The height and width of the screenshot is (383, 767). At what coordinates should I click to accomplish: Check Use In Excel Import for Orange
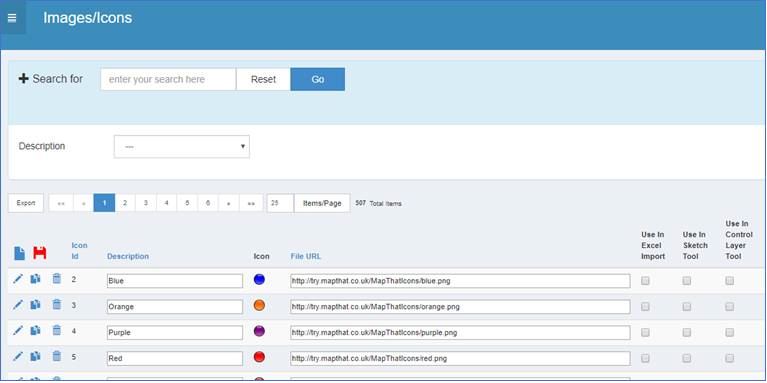(x=645, y=307)
